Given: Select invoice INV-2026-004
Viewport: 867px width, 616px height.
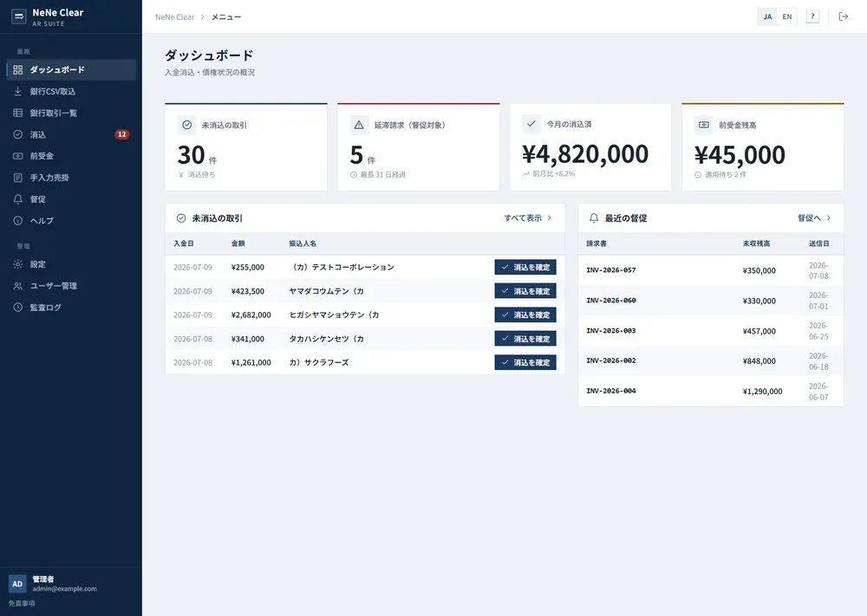Looking at the screenshot, I should click(x=611, y=391).
